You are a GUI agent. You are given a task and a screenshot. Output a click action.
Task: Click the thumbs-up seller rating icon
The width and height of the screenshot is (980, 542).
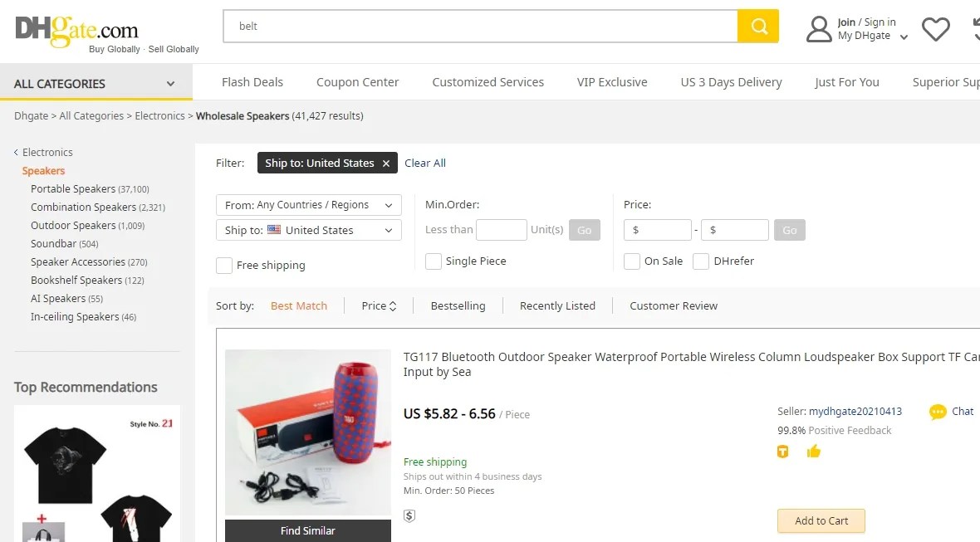(x=814, y=452)
